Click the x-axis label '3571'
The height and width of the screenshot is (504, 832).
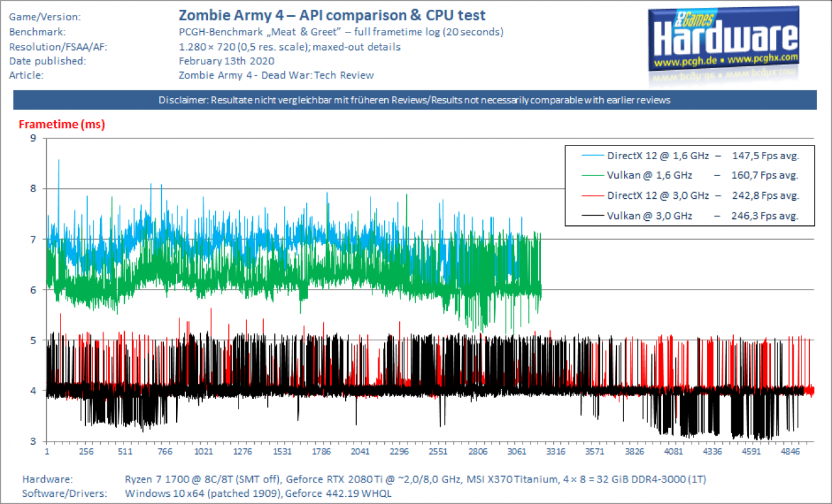point(595,451)
